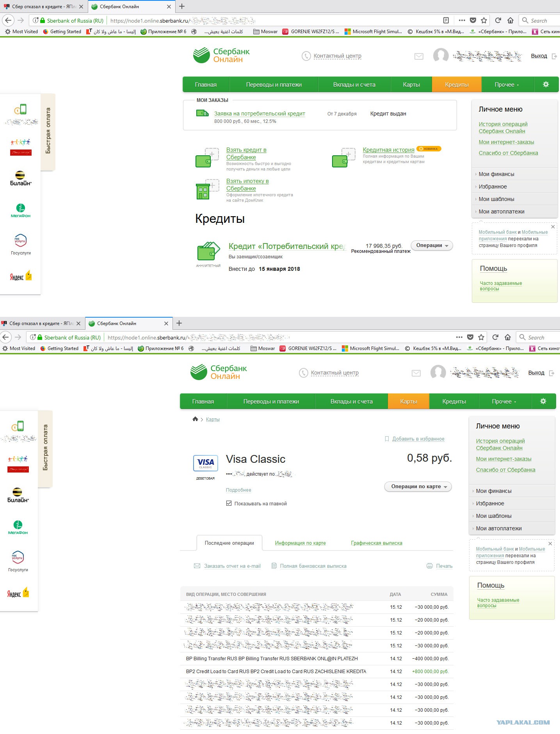Toggle Firefox reader view icon in address bar
This screenshot has width=560, height=734.
tap(446, 20)
